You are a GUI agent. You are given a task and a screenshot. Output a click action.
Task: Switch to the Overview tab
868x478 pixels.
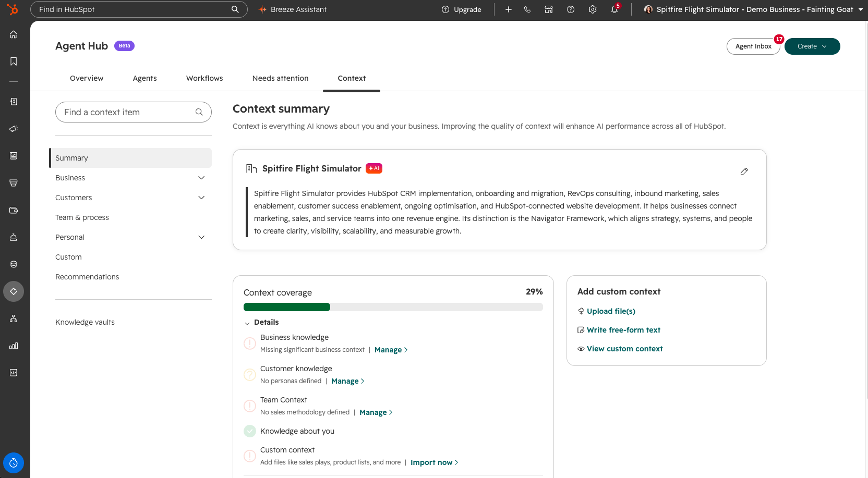[x=87, y=78]
